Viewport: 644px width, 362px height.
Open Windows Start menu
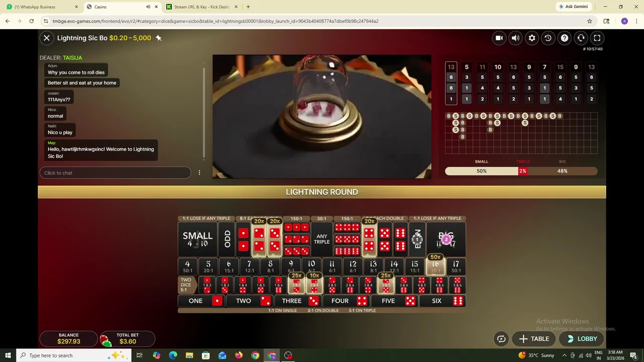pos(8,355)
